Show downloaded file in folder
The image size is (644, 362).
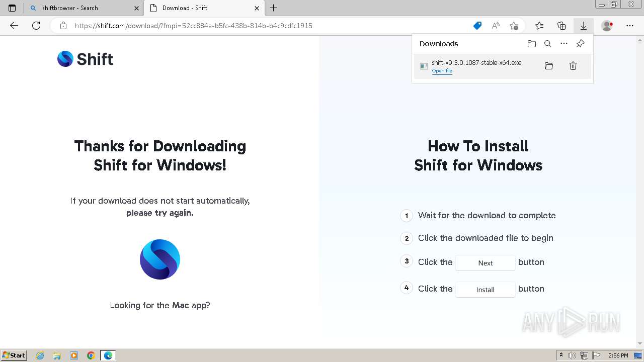point(549,66)
